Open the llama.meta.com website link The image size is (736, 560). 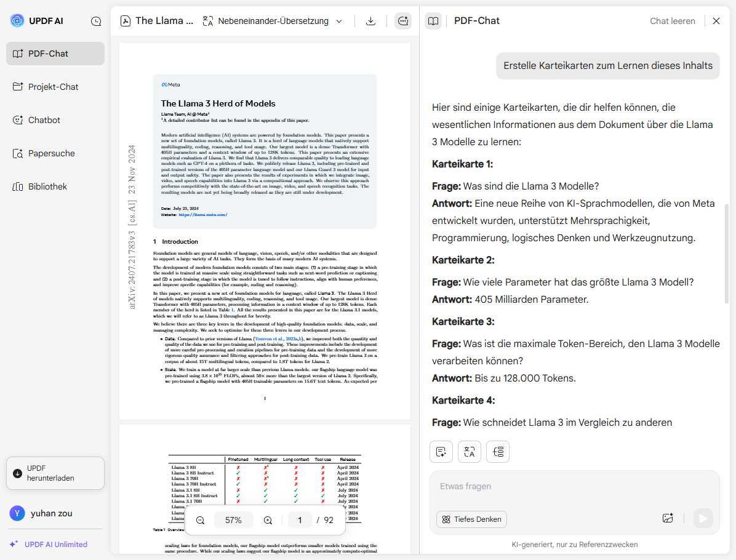click(203, 215)
